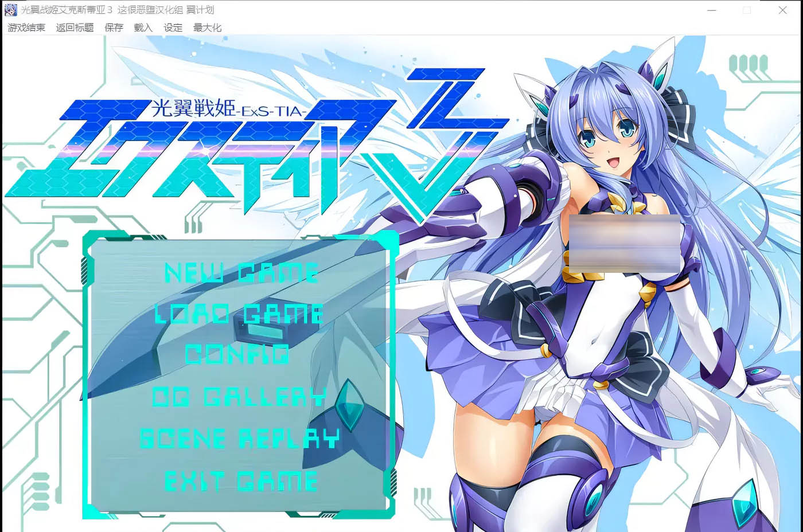Screen dimensions: 803x532
Task: Open the 设定 menu
Action: pos(173,28)
